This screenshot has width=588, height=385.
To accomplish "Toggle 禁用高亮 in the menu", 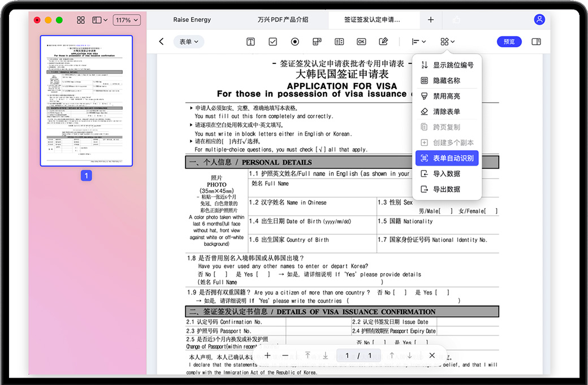I will tap(446, 96).
